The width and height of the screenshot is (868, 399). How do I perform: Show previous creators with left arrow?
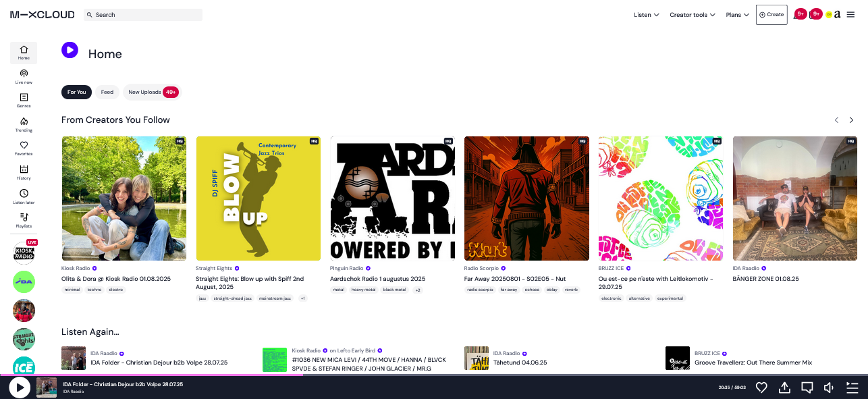[x=836, y=119]
